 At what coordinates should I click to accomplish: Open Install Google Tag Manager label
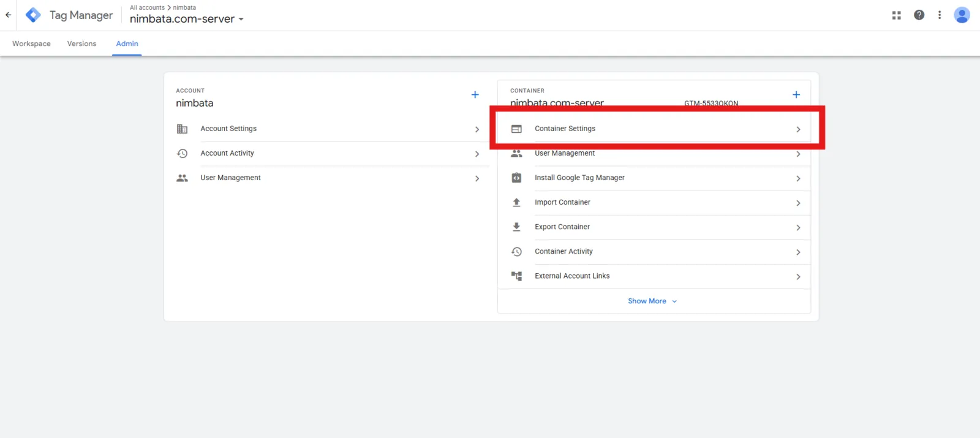pyautogui.click(x=579, y=178)
